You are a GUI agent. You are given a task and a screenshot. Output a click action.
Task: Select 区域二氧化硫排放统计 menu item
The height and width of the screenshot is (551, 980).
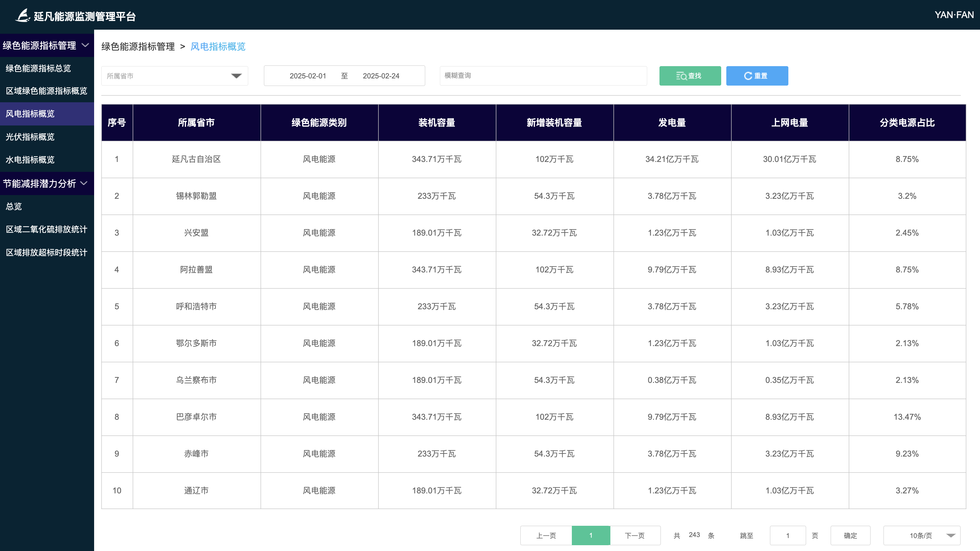coord(46,229)
